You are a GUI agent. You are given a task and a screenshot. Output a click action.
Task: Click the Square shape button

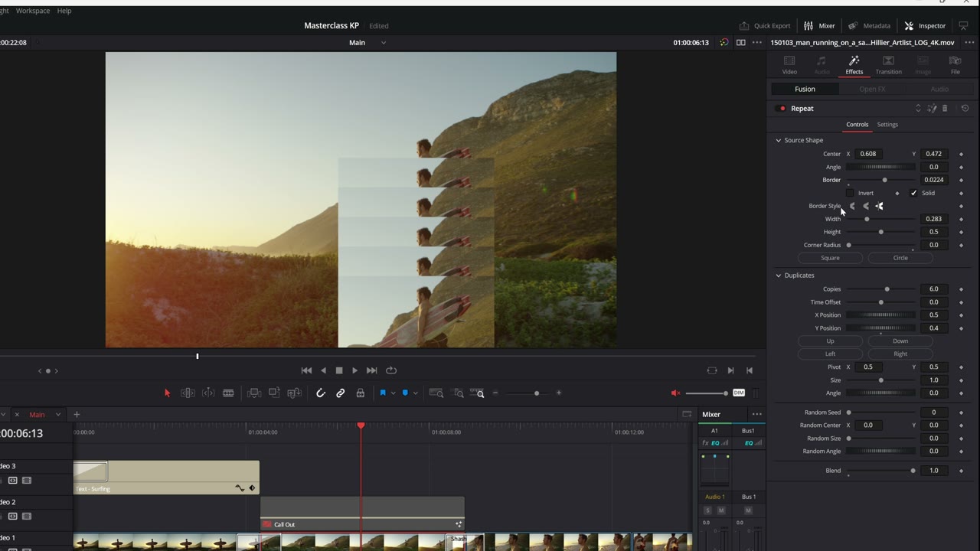tap(831, 258)
